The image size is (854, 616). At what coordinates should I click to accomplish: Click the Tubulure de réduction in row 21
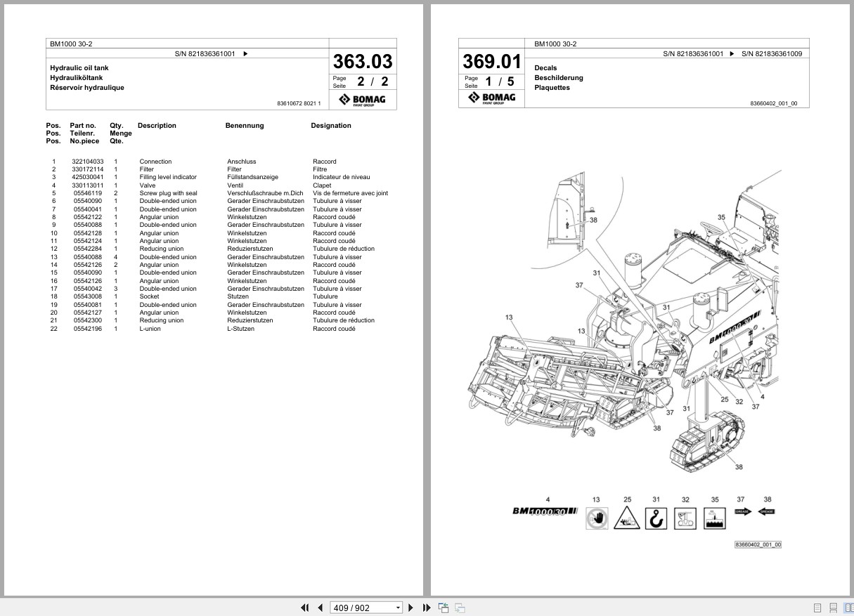coord(344,320)
